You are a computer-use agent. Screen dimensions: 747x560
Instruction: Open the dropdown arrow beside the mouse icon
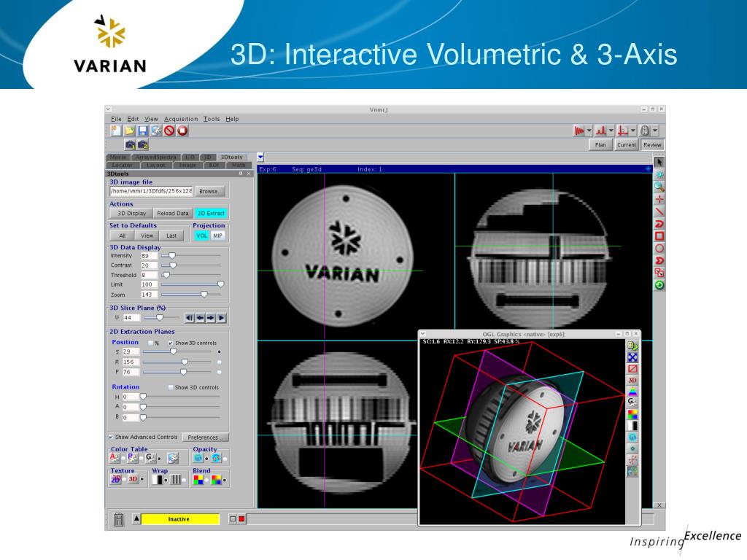point(655,131)
